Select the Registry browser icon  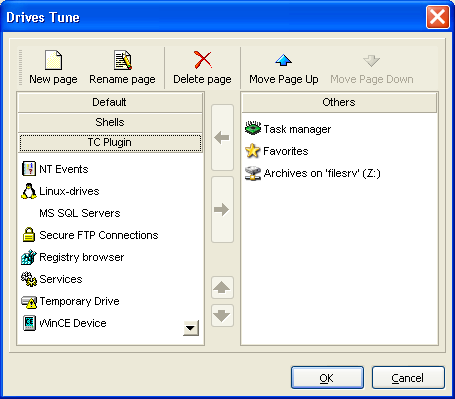[x=29, y=257]
